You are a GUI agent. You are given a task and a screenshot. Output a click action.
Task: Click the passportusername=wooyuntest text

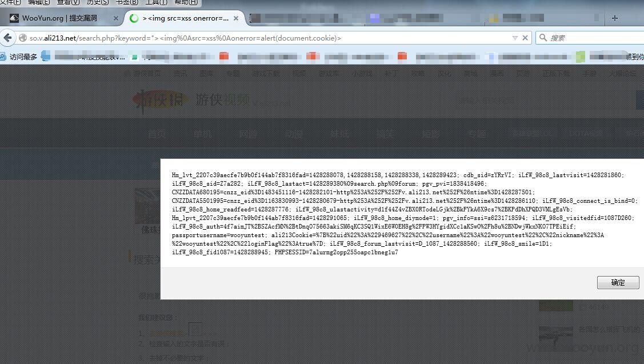click(x=219, y=235)
